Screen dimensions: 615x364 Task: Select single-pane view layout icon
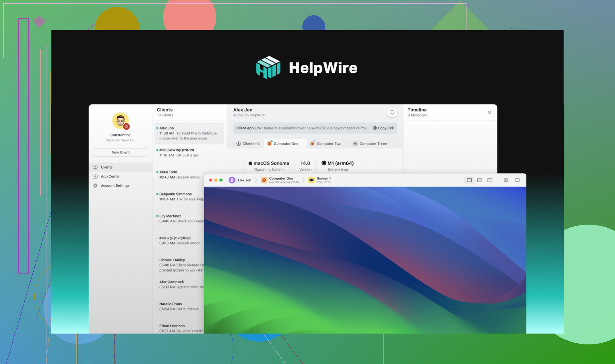469,180
